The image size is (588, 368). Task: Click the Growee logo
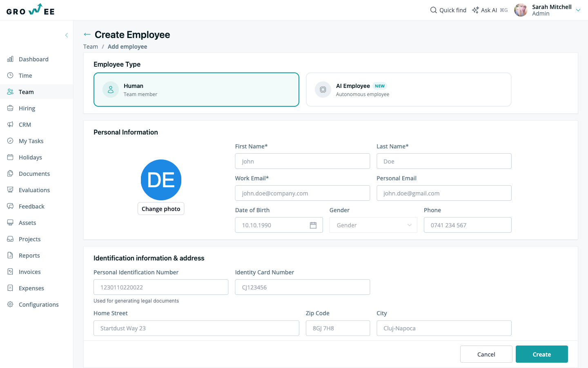(31, 10)
